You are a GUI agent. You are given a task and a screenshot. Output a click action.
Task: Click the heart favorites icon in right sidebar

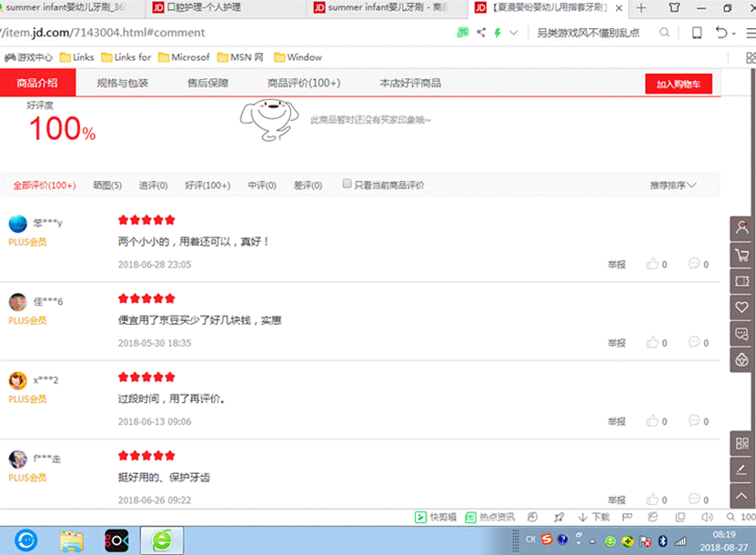pos(742,308)
